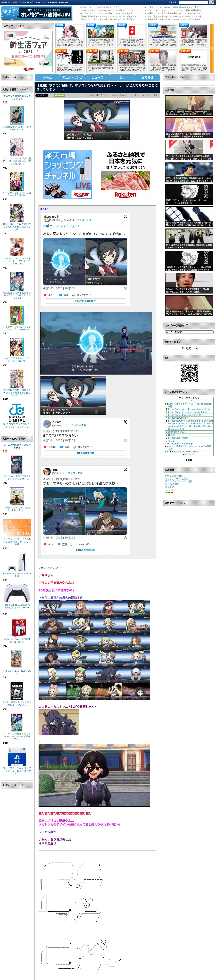Viewport: 216px width, 980px height.
Task: Select the ニュース navigation tab
Action: 97,78
